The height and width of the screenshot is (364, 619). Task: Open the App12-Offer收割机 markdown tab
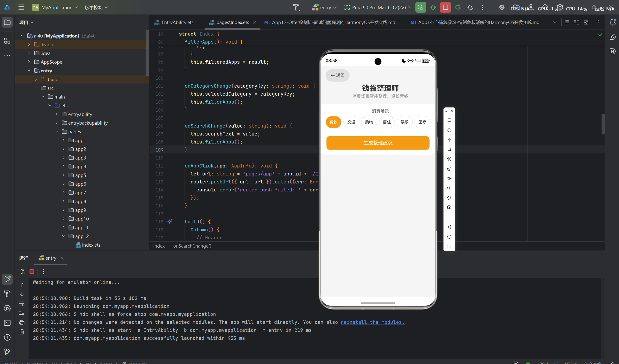click(330, 22)
